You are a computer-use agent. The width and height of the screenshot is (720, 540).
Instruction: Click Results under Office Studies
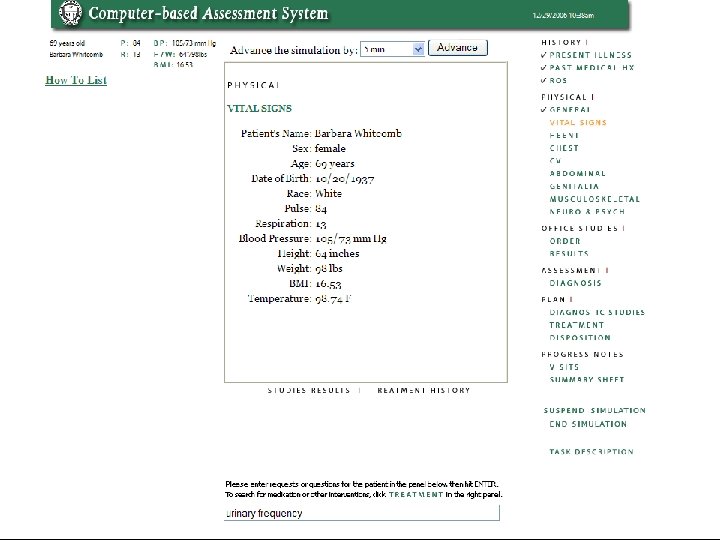click(569, 253)
